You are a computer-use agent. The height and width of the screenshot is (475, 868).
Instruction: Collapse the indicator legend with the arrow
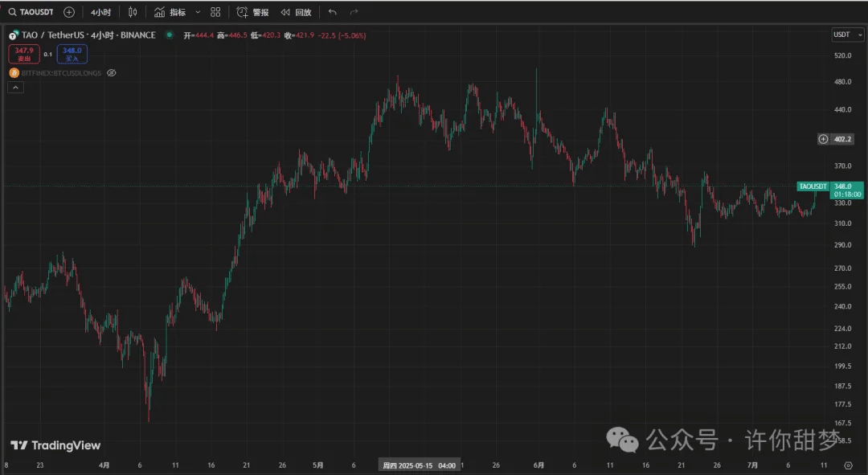point(15,88)
